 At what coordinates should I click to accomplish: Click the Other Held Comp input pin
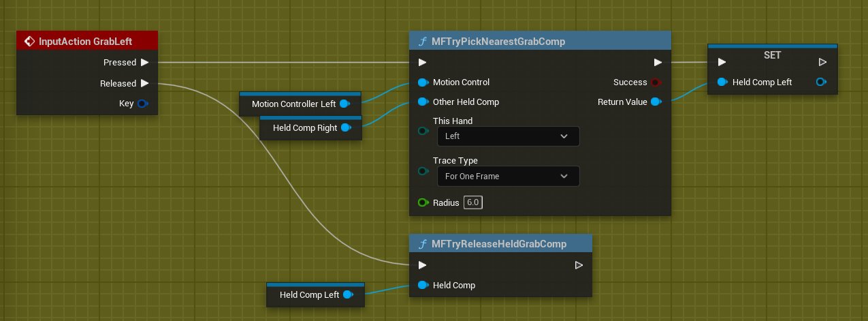[x=423, y=102]
